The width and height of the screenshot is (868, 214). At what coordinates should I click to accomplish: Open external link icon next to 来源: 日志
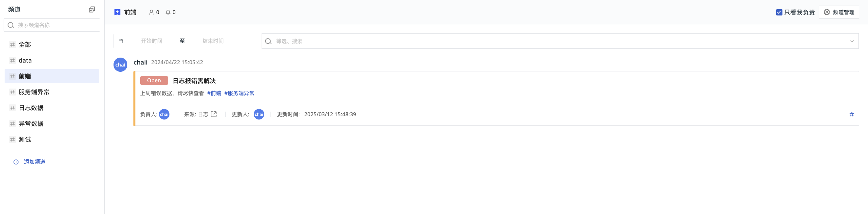point(214,114)
